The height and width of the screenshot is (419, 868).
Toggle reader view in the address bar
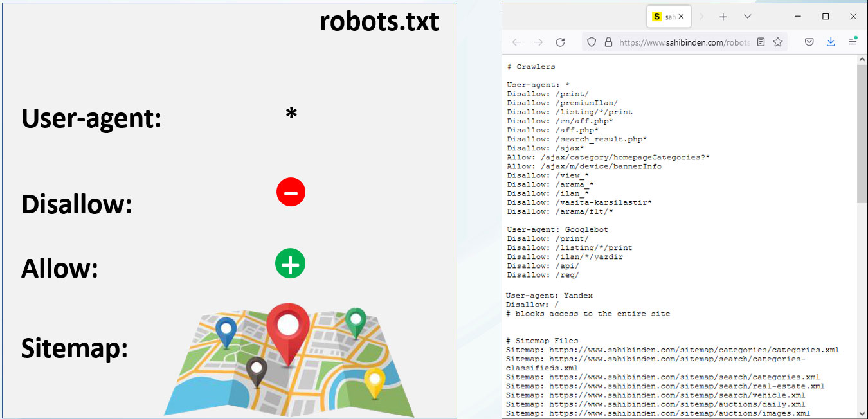tap(761, 42)
